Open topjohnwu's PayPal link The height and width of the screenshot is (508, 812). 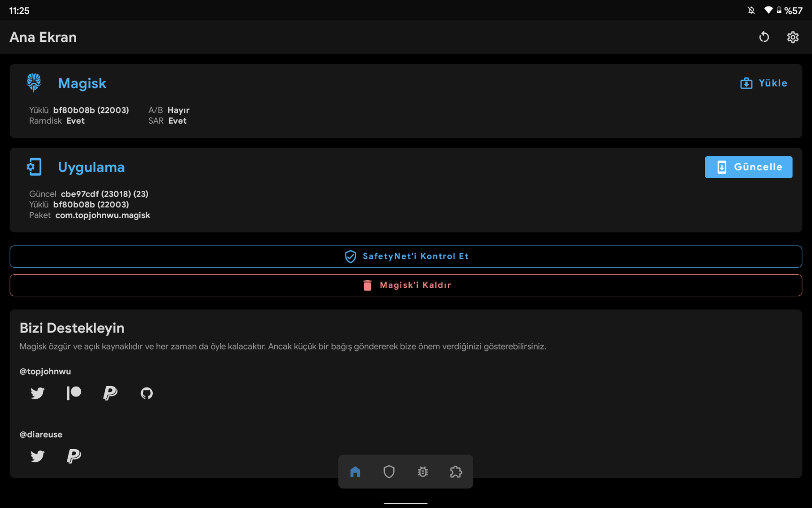coord(110,393)
